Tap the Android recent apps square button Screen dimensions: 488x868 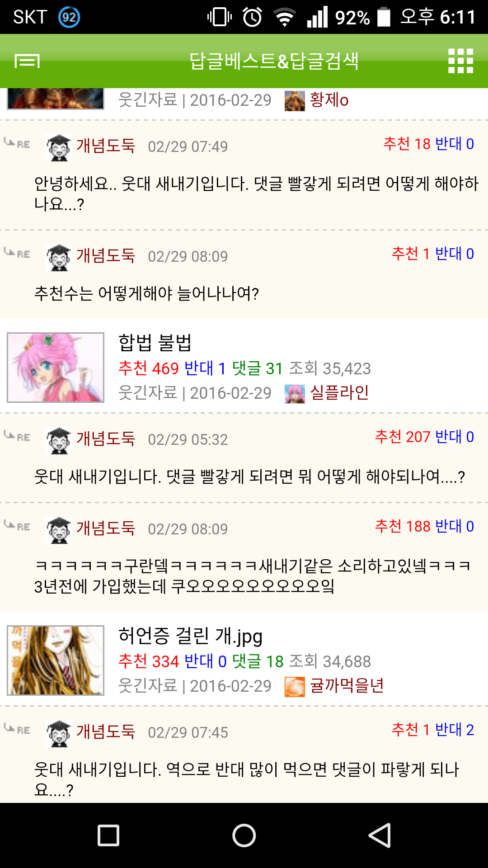click(108, 835)
